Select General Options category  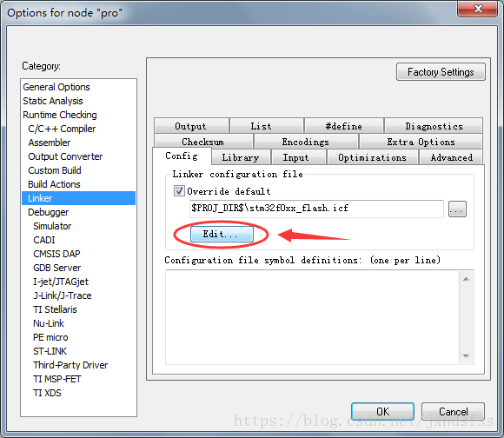click(56, 87)
